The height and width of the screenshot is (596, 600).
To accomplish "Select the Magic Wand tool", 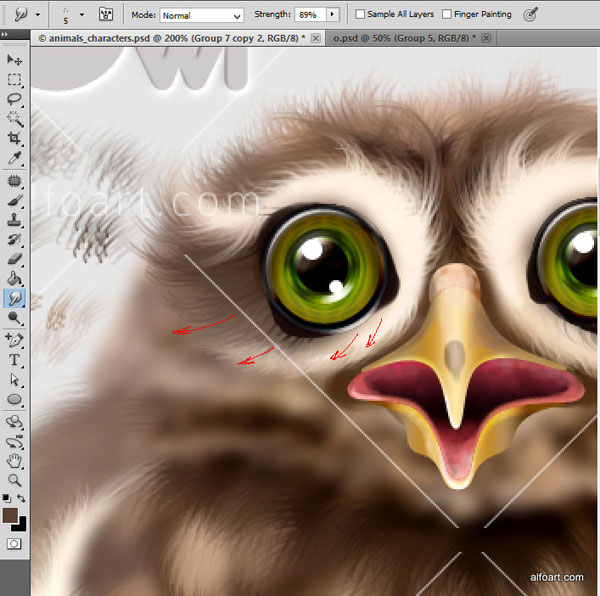I will click(15, 119).
